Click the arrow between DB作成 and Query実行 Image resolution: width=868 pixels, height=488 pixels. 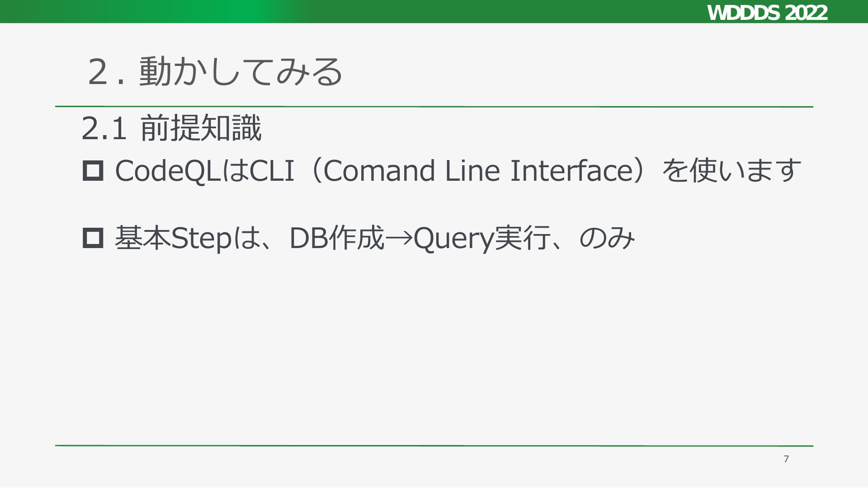click(399, 239)
